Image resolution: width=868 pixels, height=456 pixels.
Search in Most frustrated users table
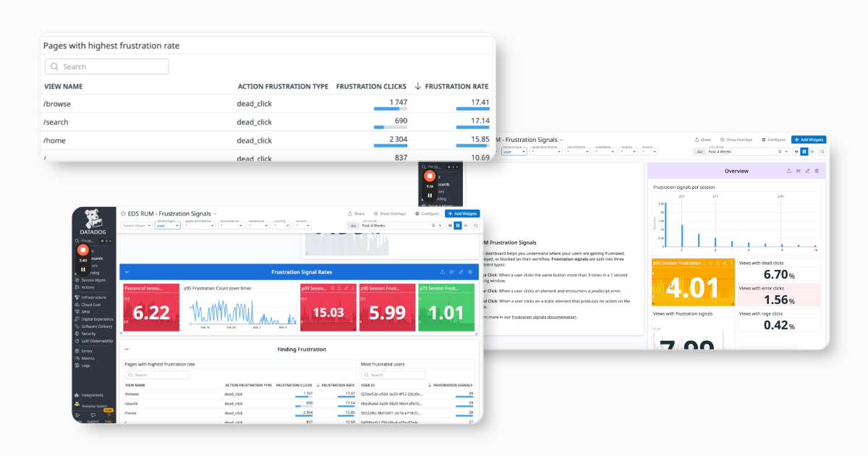click(x=393, y=375)
